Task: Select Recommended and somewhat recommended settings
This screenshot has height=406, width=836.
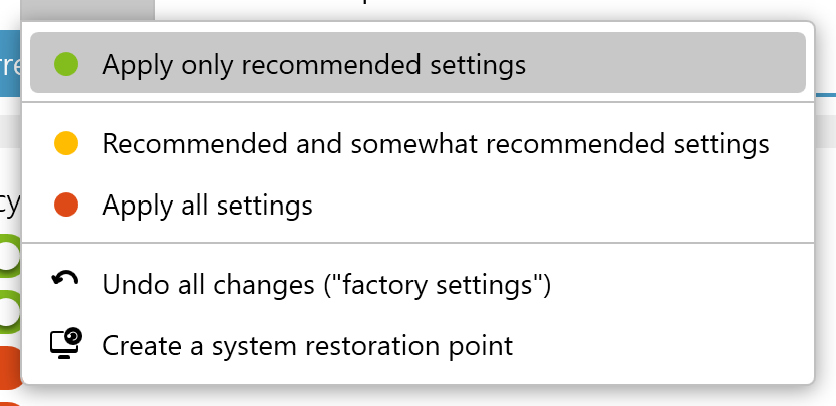Action: (x=435, y=144)
